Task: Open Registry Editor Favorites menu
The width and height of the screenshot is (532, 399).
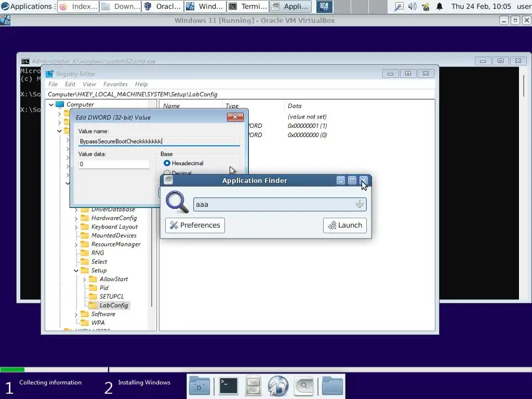Action: pos(115,84)
